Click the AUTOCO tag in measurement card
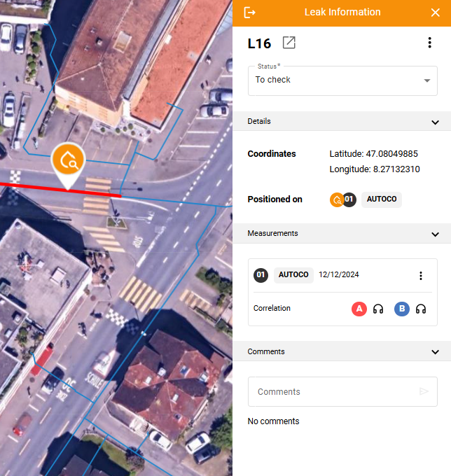This screenshot has width=451, height=476. point(293,275)
